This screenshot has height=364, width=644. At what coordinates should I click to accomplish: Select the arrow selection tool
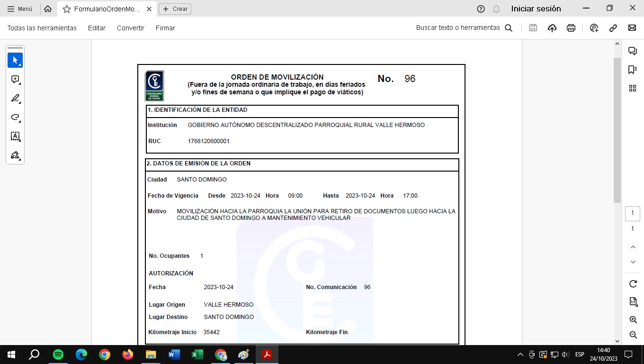15,60
